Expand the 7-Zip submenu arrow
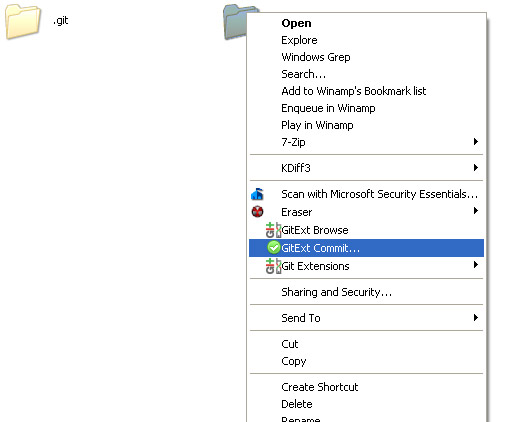 476,142
